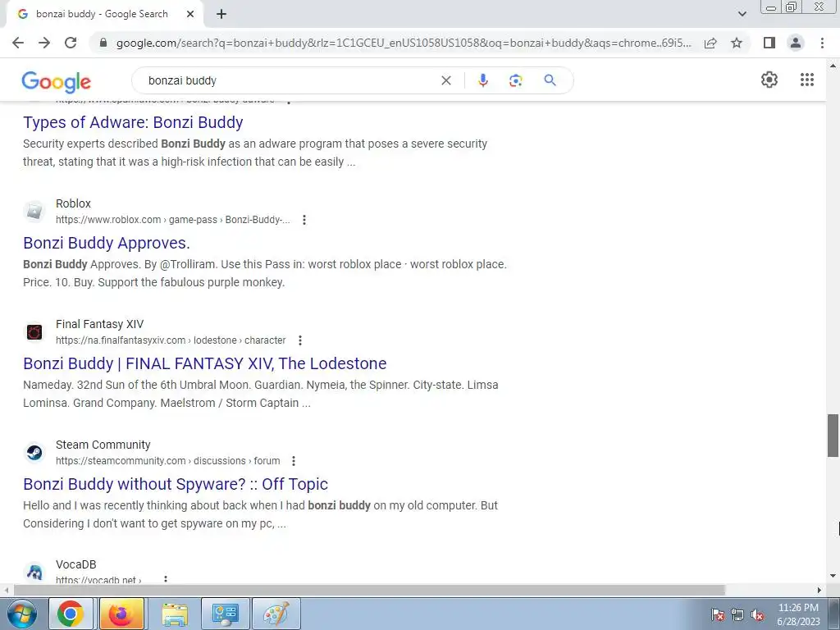The width and height of the screenshot is (840, 630).
Task: Open Chrome profile avatar menu
Action: pos(796,43)
